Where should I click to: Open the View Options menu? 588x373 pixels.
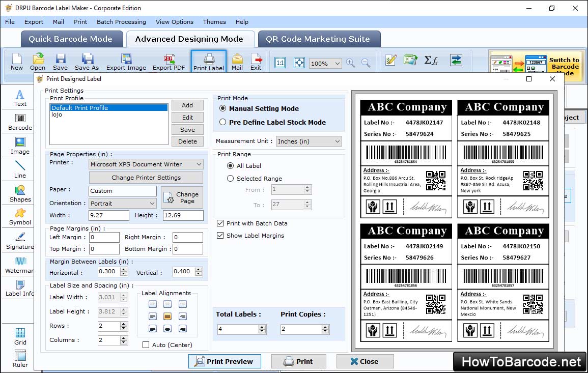(175, 22)
